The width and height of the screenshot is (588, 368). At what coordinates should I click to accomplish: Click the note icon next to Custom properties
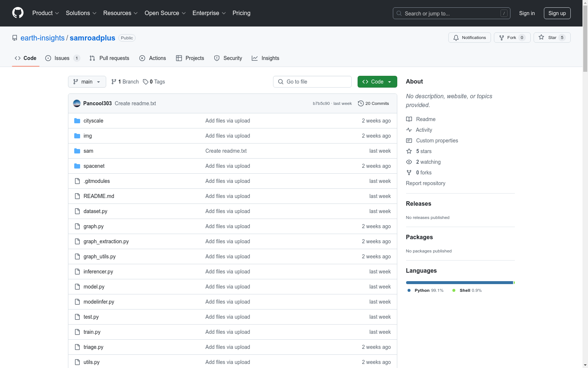point(409,141)
